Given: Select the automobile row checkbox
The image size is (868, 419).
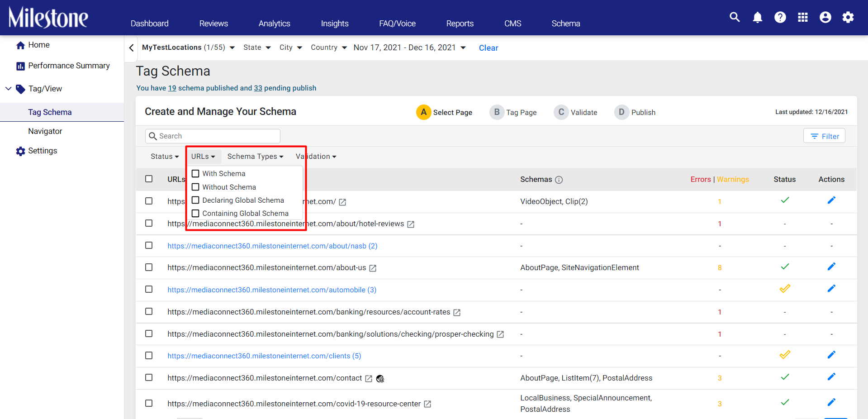Looking at the screenshot, I should [x=149, y=289].
